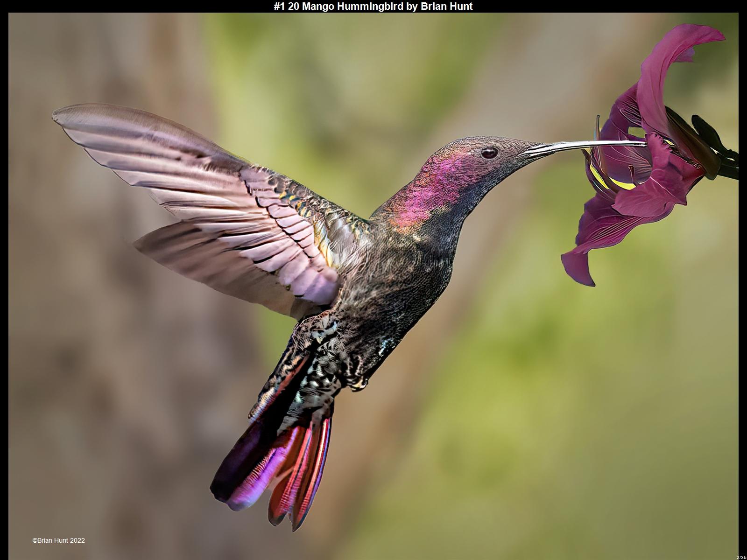Screen dimensions: 747x560
Task: Click the tip of the upper wing
Action: (61, 113)
